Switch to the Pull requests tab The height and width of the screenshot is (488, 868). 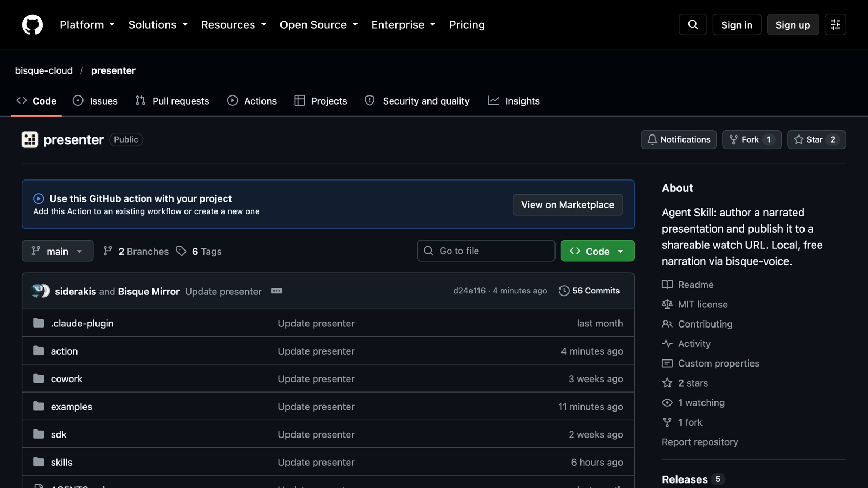(172, 101)
